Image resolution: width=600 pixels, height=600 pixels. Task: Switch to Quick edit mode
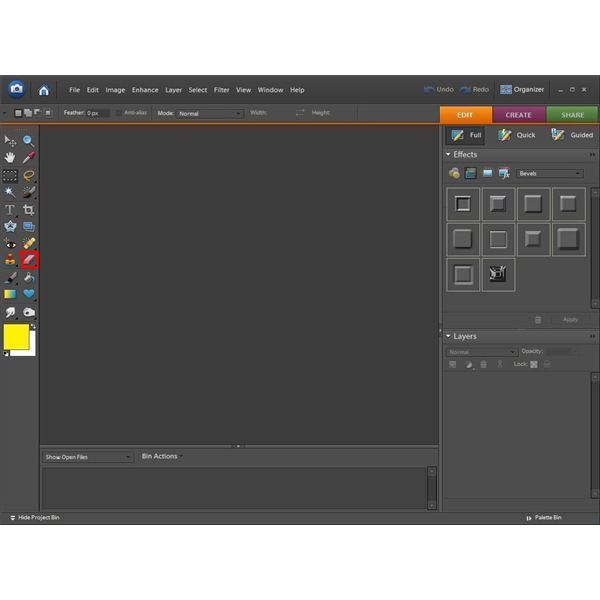tap(517, 135)
